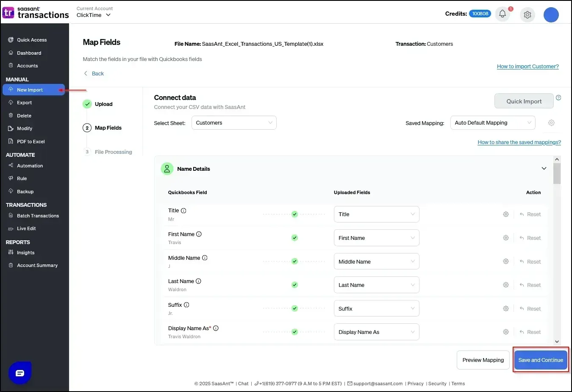Open the gear settings for the Display Name As row
Image resolution: width=572 pixels, height=392 pixels.
coord(506,332)
